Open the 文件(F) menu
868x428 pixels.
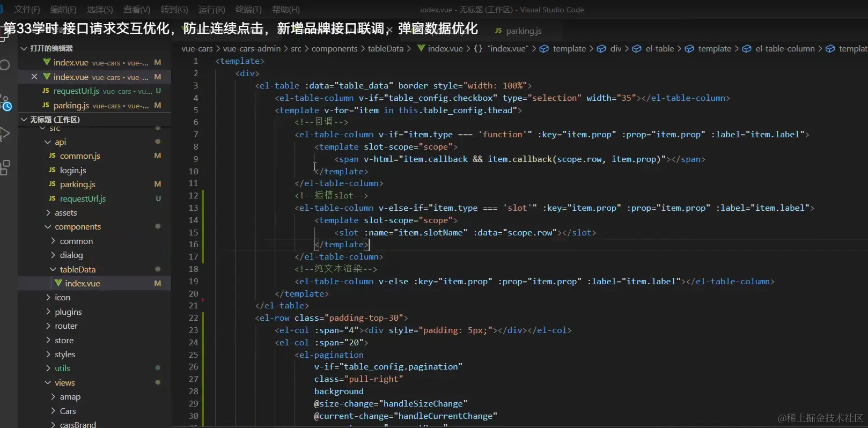click(27, 10)
